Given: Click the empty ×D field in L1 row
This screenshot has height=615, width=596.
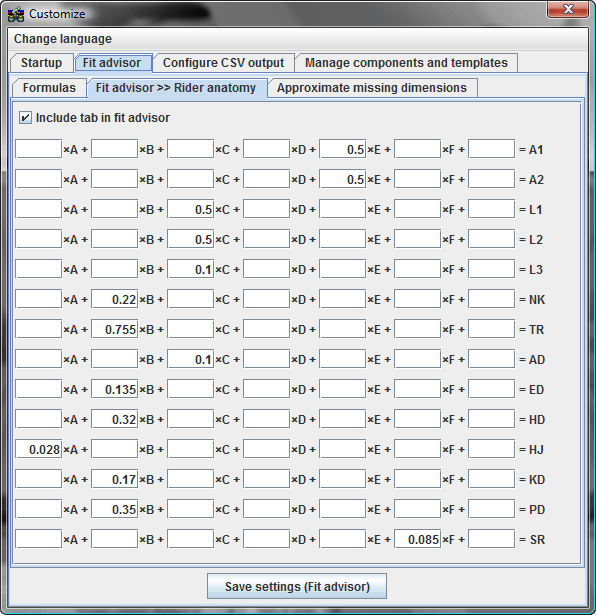Looking at the screenshot, I should 267,209.
